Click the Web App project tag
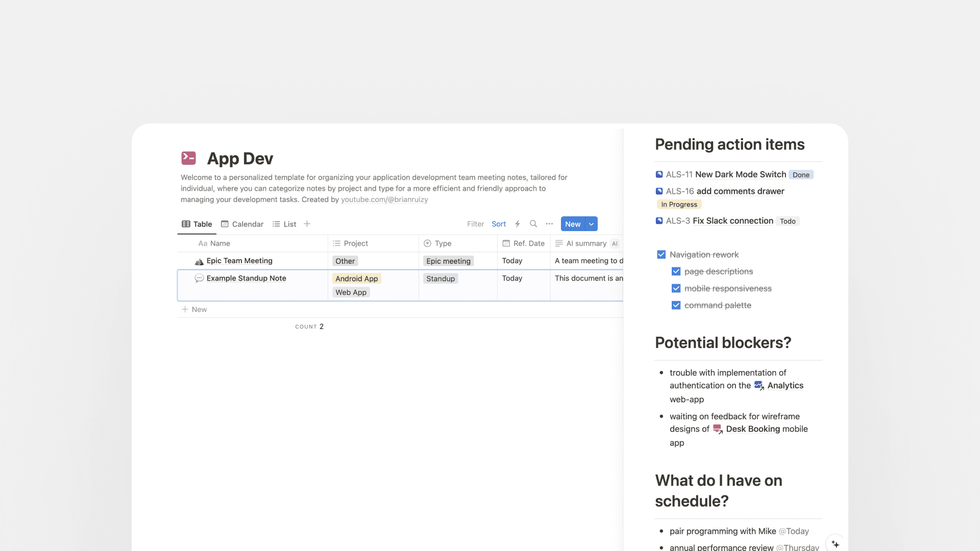 (351, 292)
